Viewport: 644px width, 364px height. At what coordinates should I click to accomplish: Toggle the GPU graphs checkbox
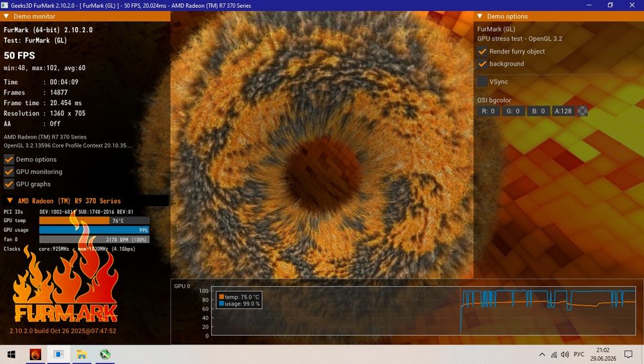click(x=8, y=184)
